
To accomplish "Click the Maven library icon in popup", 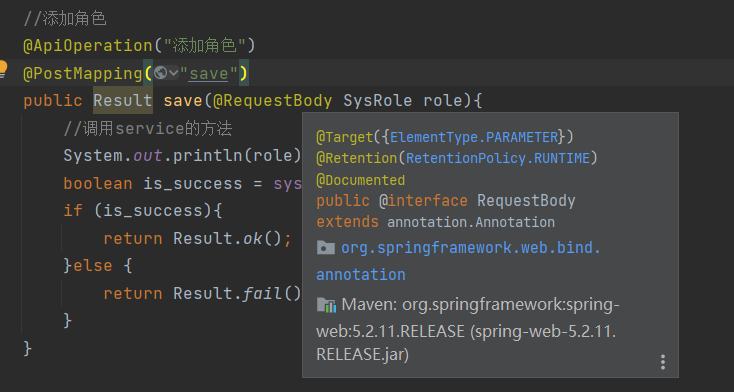I will pos(326,305).
